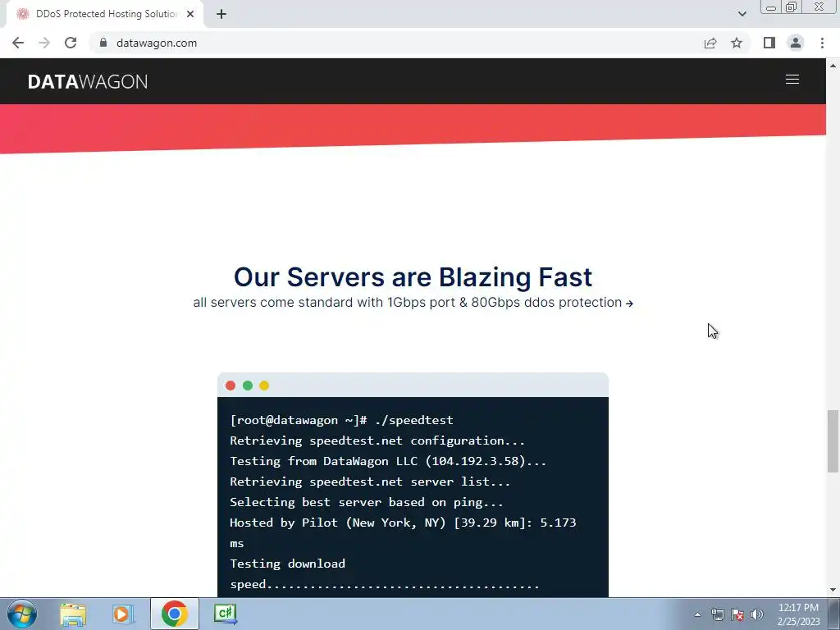Click the volume speaker tray icon
The image size is (840, 630).
[757, 614]
